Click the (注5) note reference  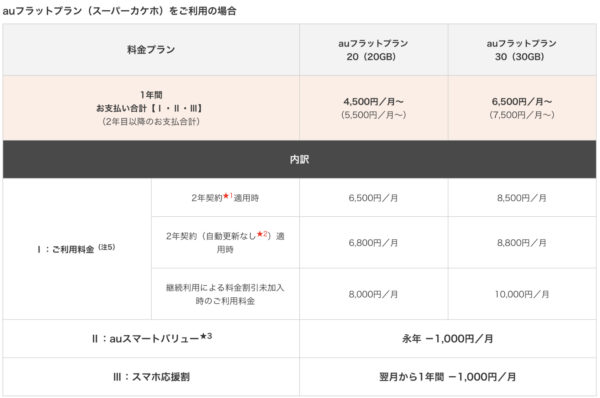(x=107, y=247)
